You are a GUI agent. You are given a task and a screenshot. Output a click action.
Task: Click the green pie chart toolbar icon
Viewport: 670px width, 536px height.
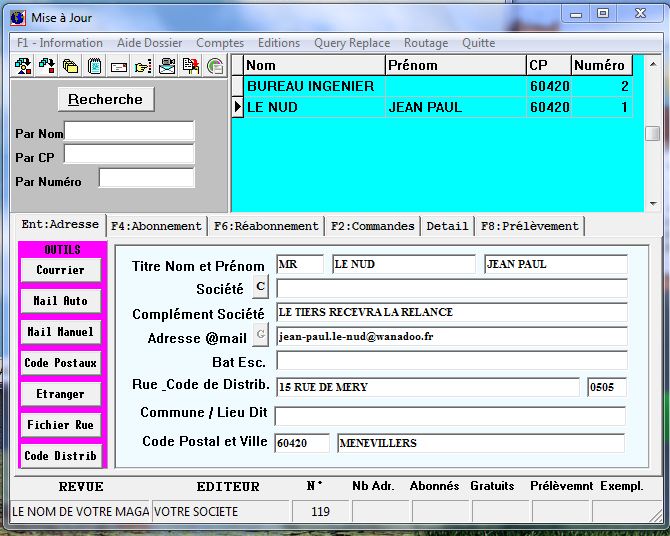tap(215, 67)
